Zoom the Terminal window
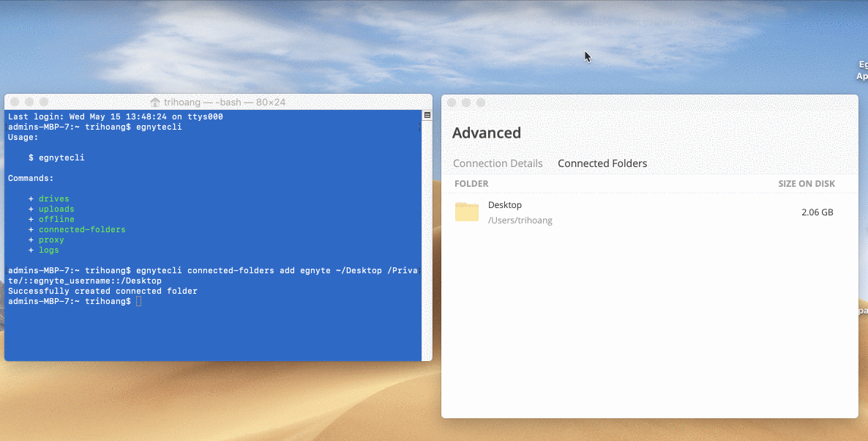 (x=44, y=102)
